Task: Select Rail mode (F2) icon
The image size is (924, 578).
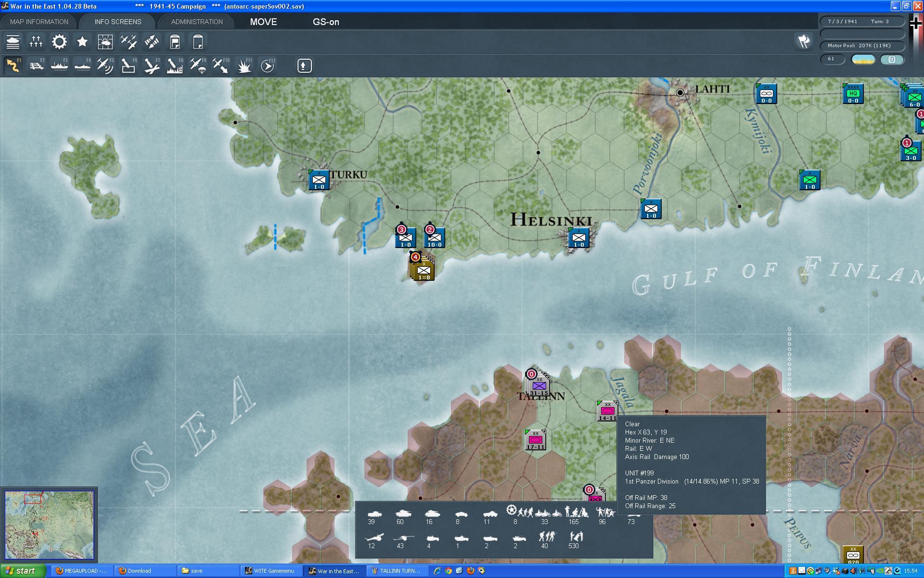Action: 36,66
